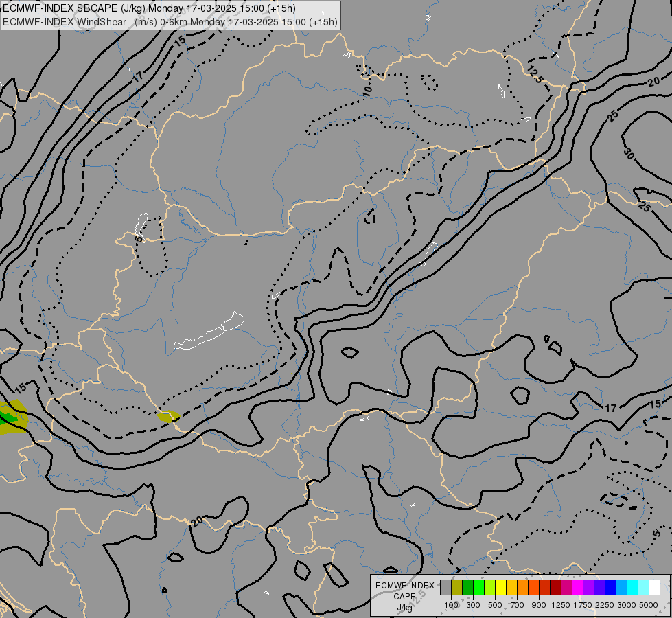The height and width of the screenshot is (618, 672).
Task: Click the 2250 legend value
Action: 605,605
